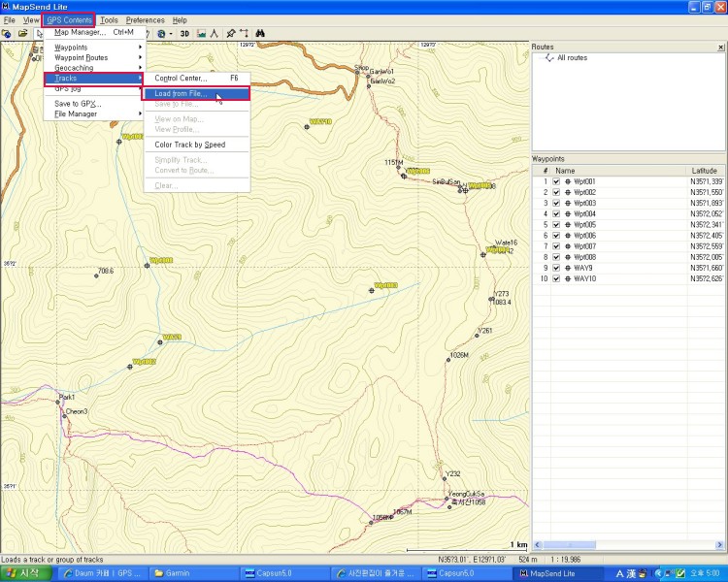Switch to Garmin folder taskbar button
Screen dimensions: 728x582
[x=195, y=573]
